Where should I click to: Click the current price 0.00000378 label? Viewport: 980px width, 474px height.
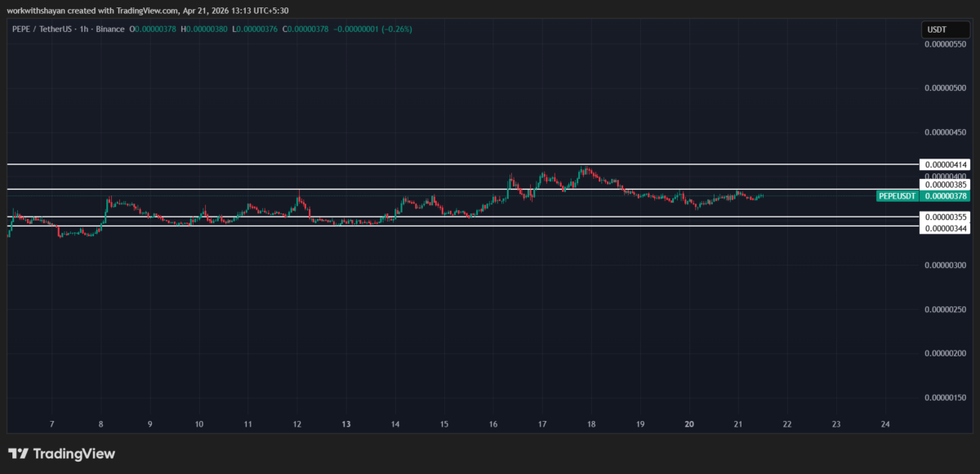coord(946,196)
